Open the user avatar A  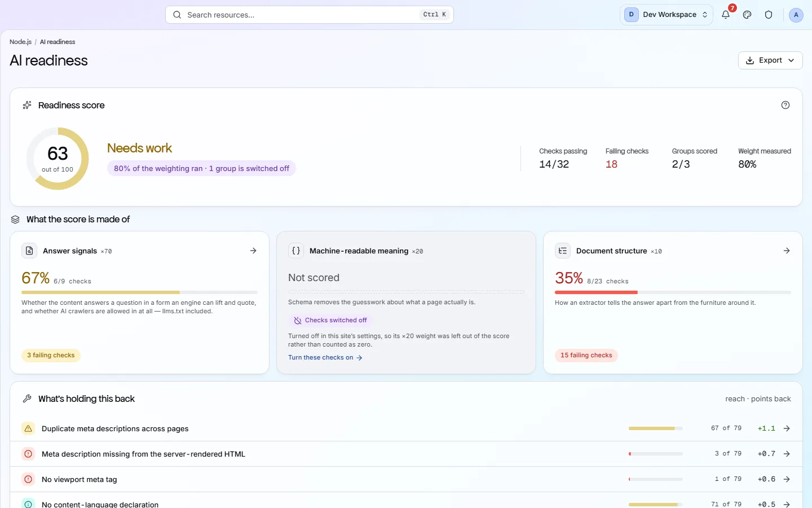[x=796, y=15]
